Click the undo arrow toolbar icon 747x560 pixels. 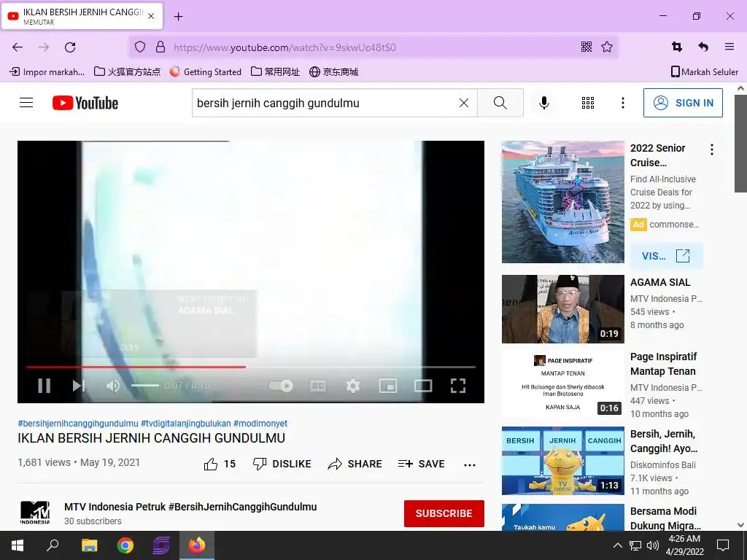coord(703,47)
